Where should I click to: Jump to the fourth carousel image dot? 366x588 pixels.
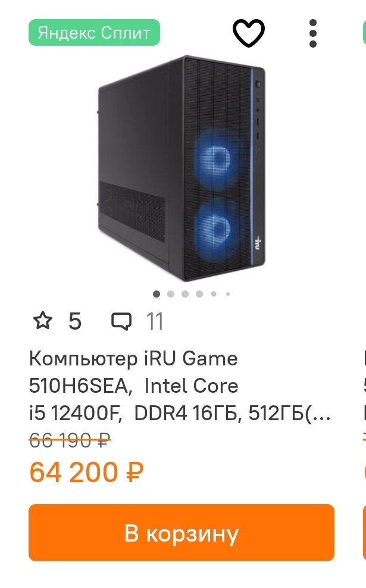(199, 294)
